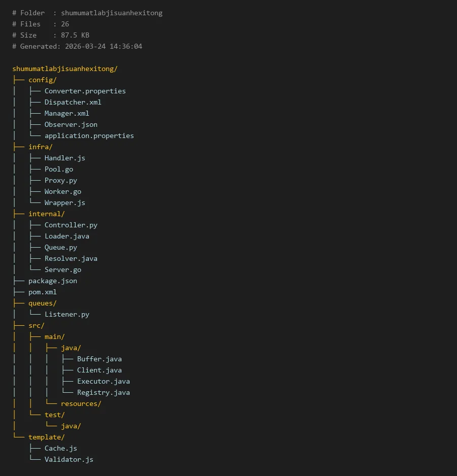Viewport: 457px width, 476px height.
Task: Open Controller.py file entry
Action: [x=71, y=225]
